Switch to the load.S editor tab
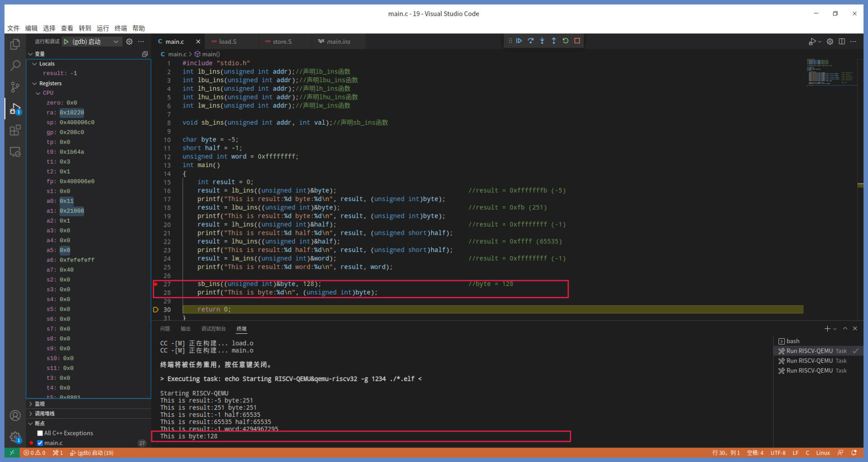This screenshot has height=462, width=868. (227, 42)
